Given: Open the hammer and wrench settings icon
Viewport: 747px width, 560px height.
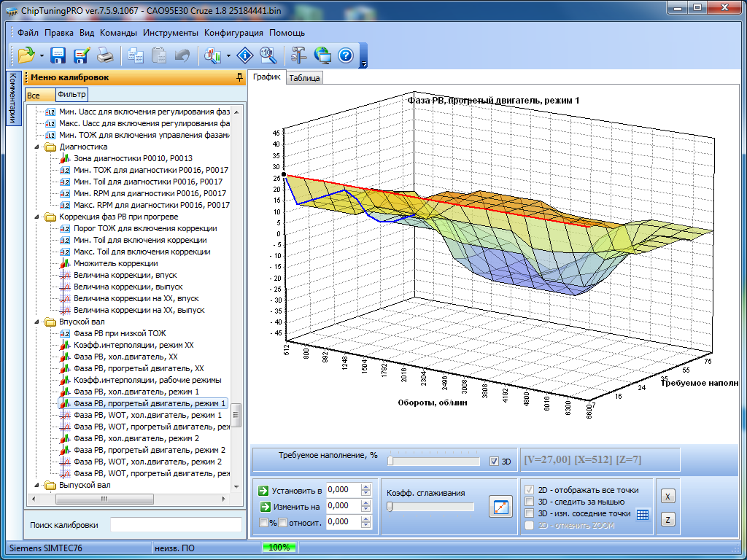Looking at the screenshot, I should click(298, 55).
